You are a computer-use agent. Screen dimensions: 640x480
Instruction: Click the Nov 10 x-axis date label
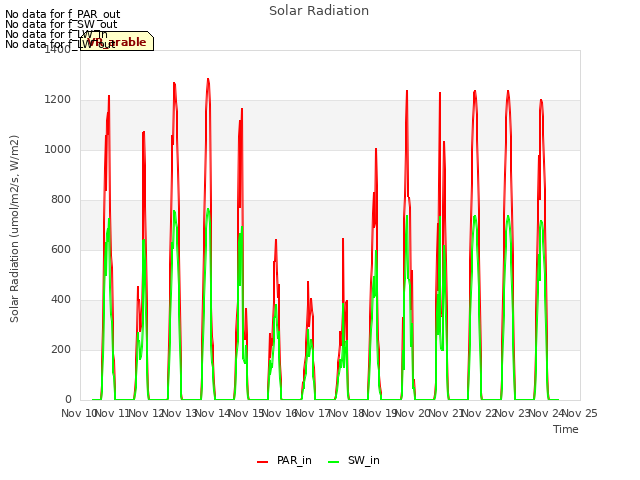coord(78,413)
